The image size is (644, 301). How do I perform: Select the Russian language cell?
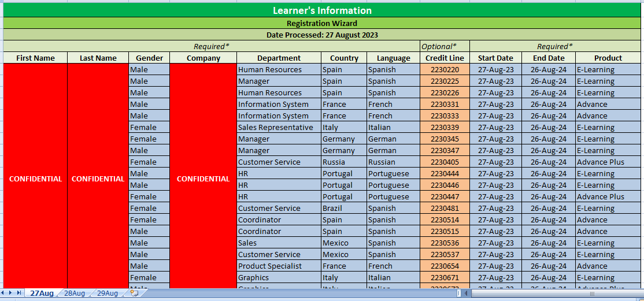(x=394, y=162)
